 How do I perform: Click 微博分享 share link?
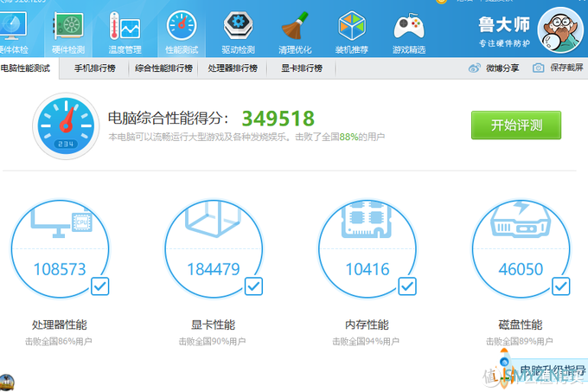coord(502,67)
